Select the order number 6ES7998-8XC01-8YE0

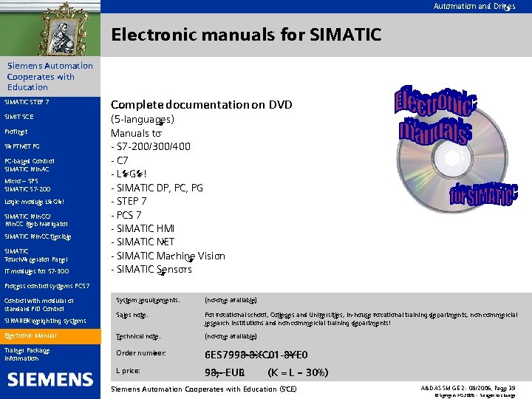pyautogui.click(x=256, y=355)
